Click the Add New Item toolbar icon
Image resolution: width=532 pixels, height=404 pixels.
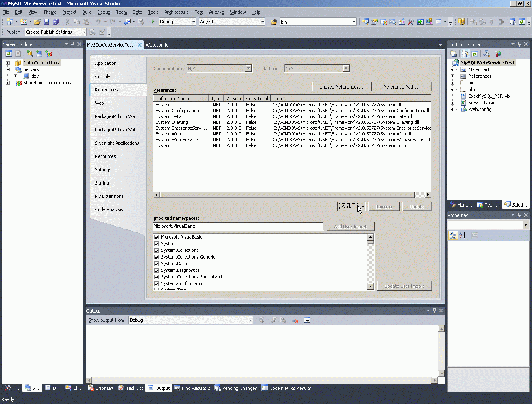[24, 22]
